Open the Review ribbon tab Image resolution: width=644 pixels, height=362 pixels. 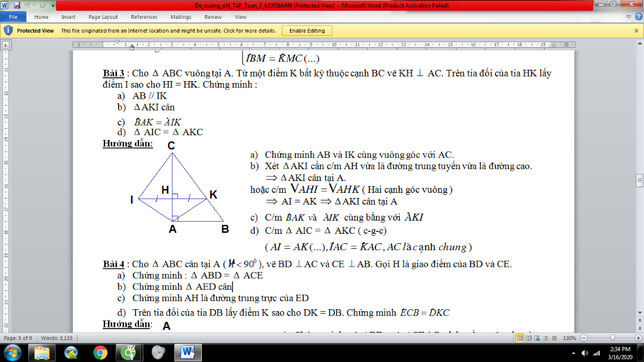click(213, 17)
